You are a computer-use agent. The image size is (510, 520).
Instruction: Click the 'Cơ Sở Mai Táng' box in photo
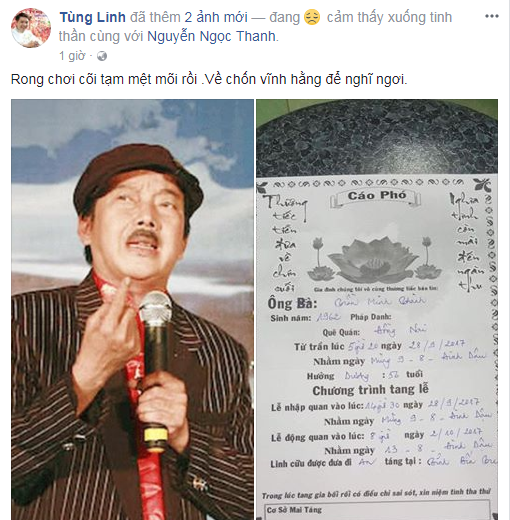[x=377, y=509]
